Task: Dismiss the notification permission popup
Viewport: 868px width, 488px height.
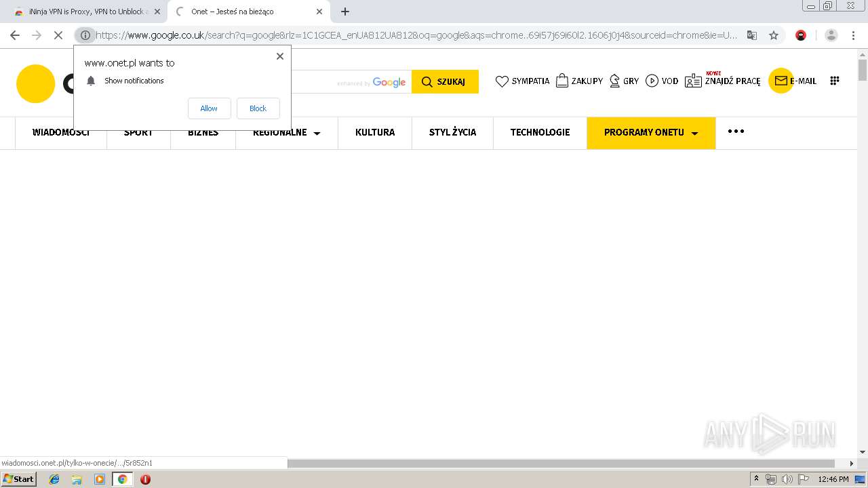Action: point(280,56)
